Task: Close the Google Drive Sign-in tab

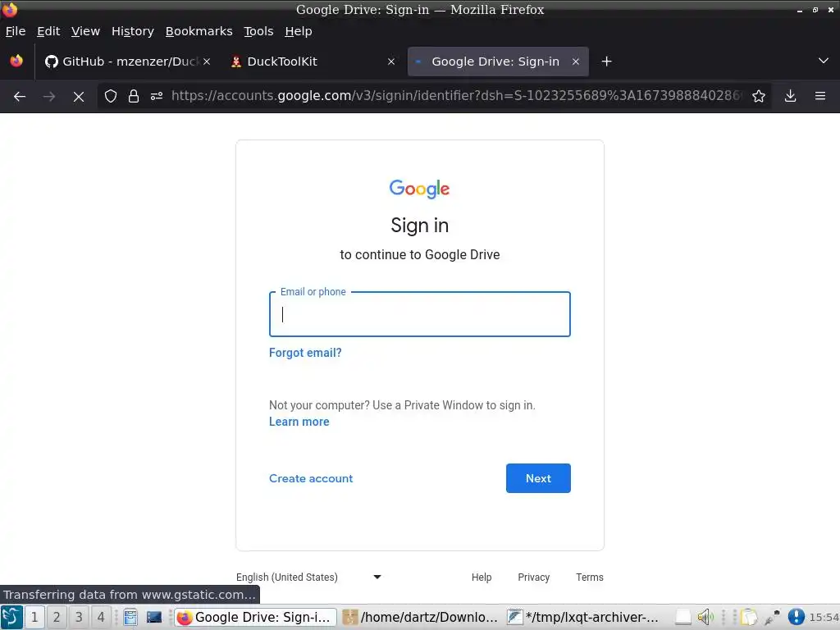Action: point(576,62)
